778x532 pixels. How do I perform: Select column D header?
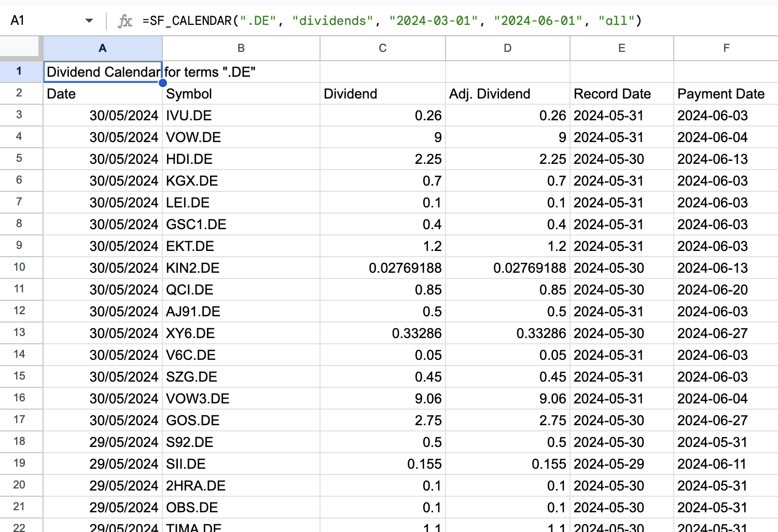coord(508,48)
